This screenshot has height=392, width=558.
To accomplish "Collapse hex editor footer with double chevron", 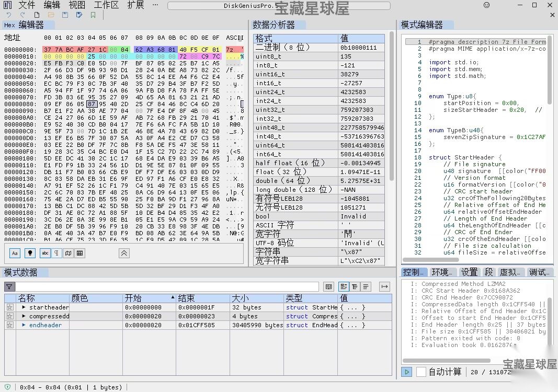I will tap(124, 253).
